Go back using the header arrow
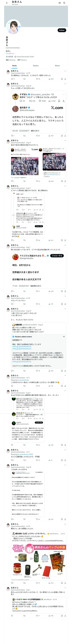This screenshot has width=72, height=644. tap(7, 3)
